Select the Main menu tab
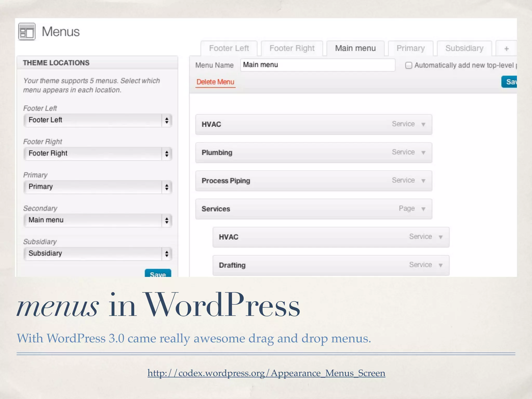The height and width of the screenshot is (399, 532). (x=355, y=48)
